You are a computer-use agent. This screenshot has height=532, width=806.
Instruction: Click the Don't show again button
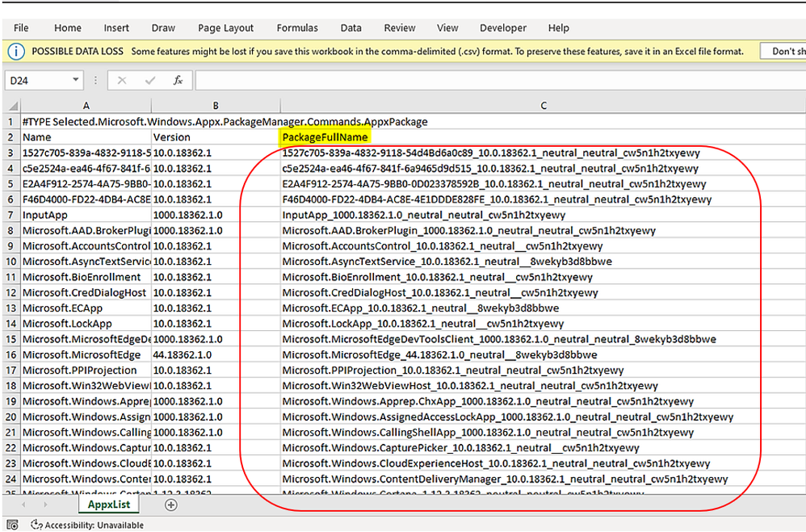pyautogui.click(x=783, y=52)
